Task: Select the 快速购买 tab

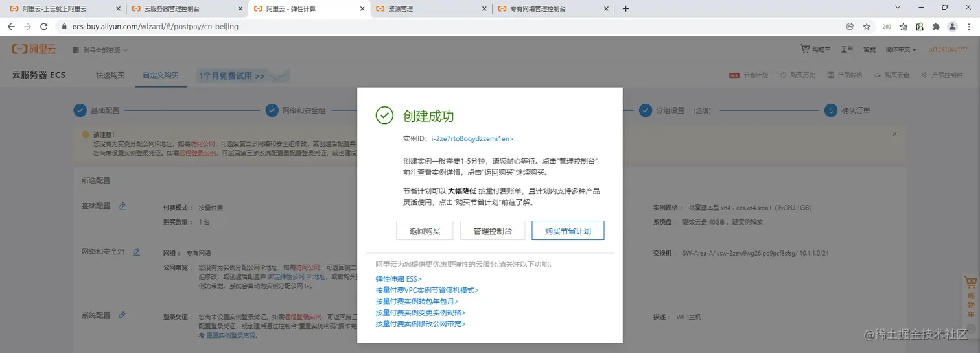Action: point(110,75)
